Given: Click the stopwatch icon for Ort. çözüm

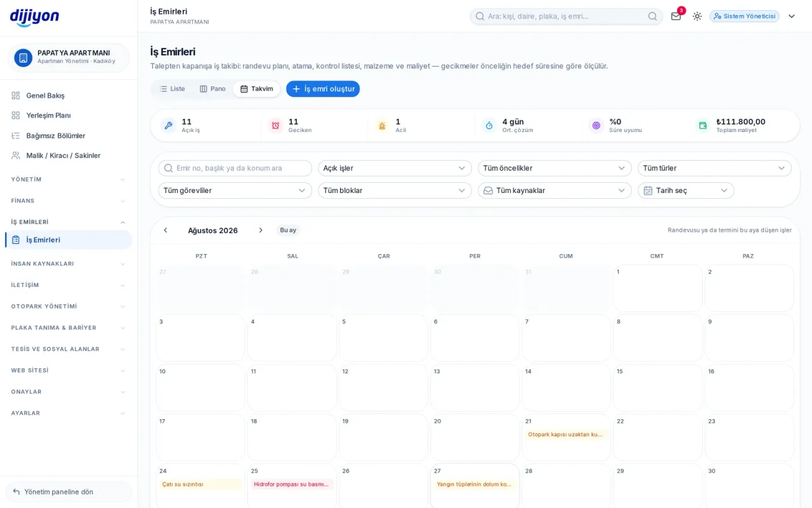Looking at the screenshot, I should coord(489,126).
